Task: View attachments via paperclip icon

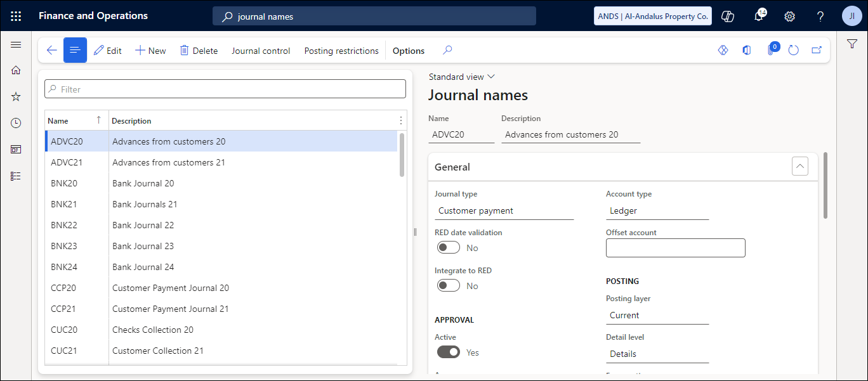Action: pos(770,50)
